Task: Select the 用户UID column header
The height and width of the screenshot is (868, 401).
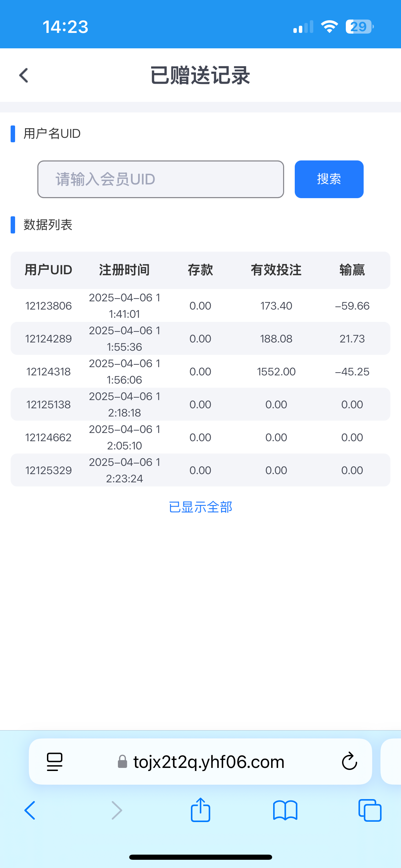Action: pyautogui.click(x=48, y=270)
